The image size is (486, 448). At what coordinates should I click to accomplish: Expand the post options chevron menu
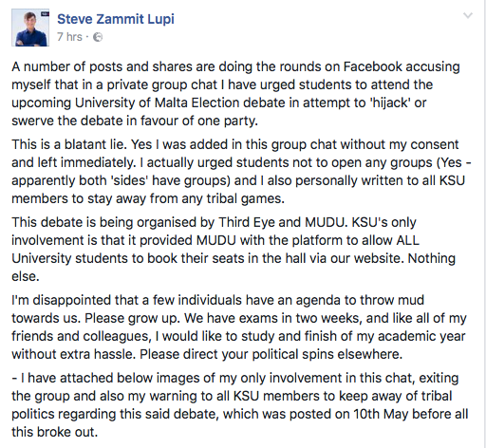468,15
